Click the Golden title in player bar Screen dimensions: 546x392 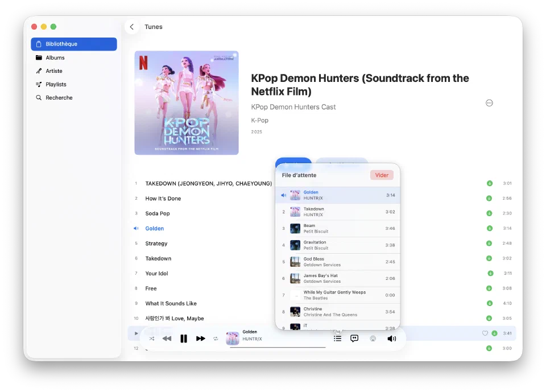coord(250,332)
